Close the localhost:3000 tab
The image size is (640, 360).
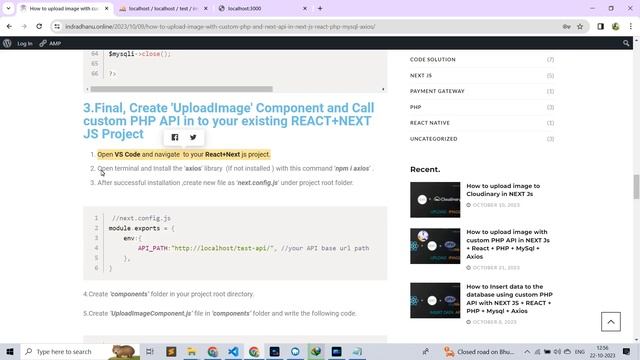click(x=304, y=9)
